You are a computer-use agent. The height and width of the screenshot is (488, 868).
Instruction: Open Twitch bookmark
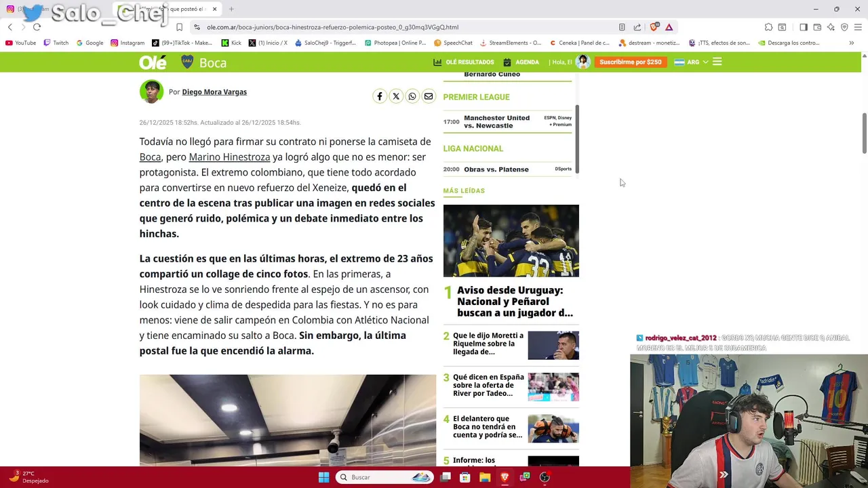(56, 43)
